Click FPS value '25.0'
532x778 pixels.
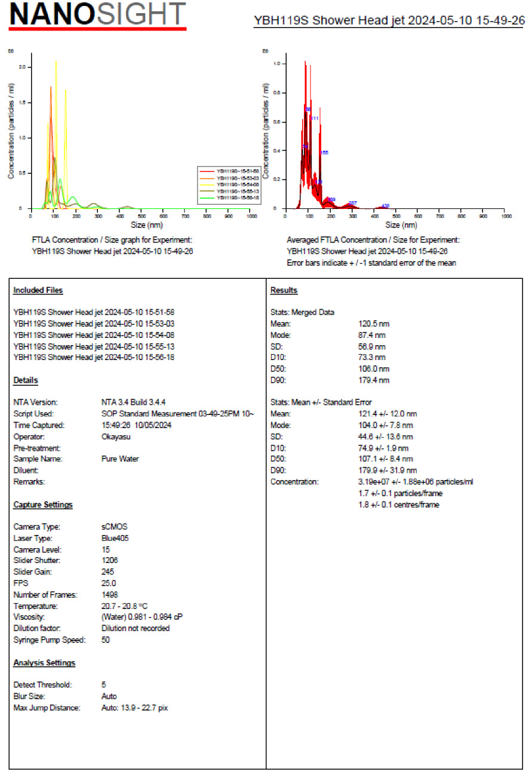tap(109, 583)
